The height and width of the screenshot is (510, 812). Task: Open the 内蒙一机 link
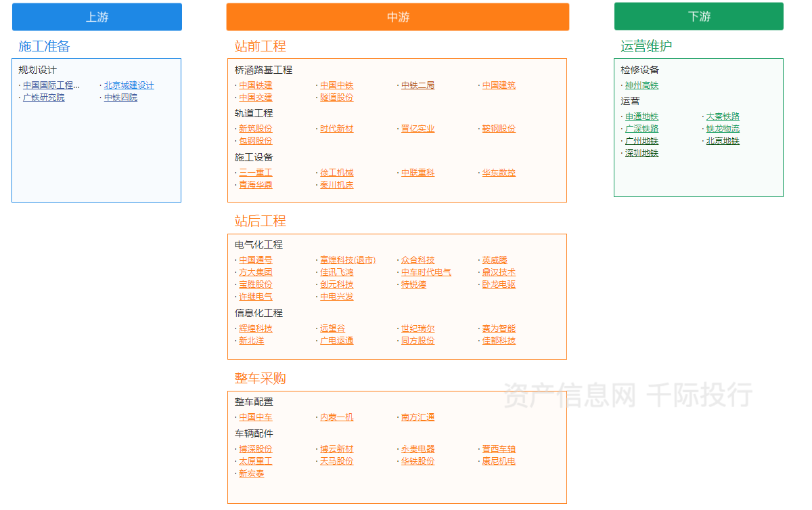click(337, 417)
